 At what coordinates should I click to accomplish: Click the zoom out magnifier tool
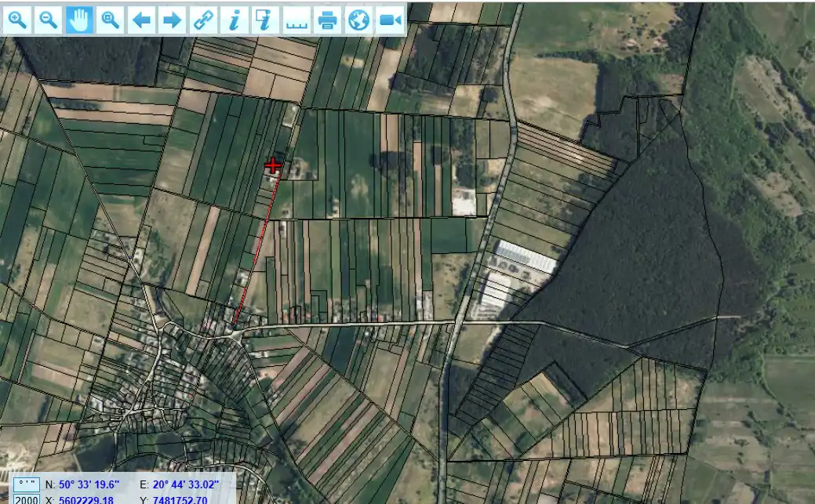point(49,20)
